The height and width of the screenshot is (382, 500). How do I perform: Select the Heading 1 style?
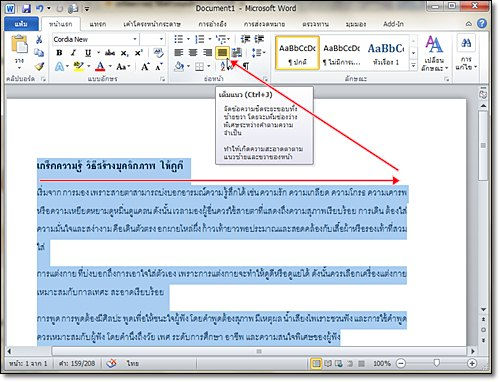click(x=386, y=53)
